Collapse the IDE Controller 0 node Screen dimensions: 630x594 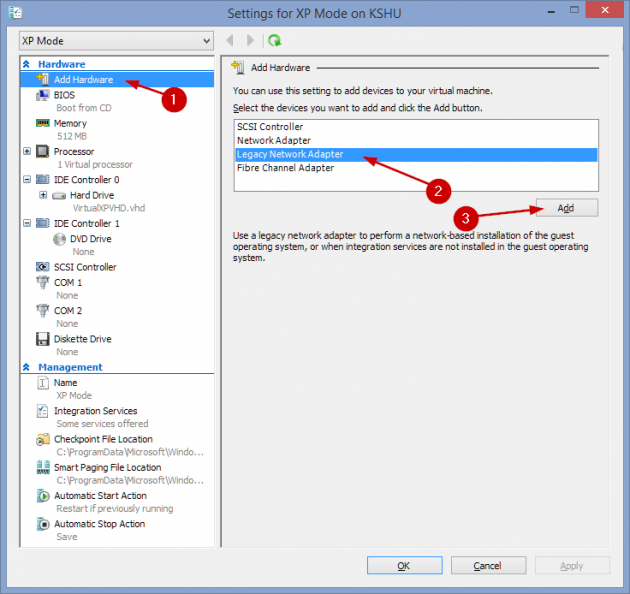27,179
